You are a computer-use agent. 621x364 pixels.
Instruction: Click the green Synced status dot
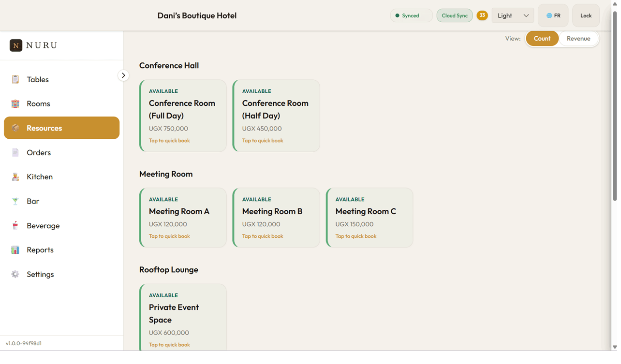(x=398, y=15)
